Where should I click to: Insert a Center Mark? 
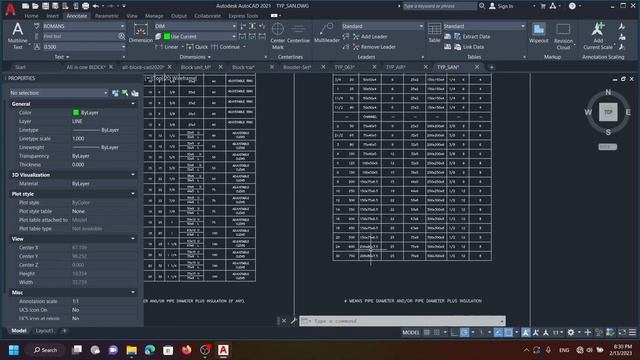(x=278, y=36)
